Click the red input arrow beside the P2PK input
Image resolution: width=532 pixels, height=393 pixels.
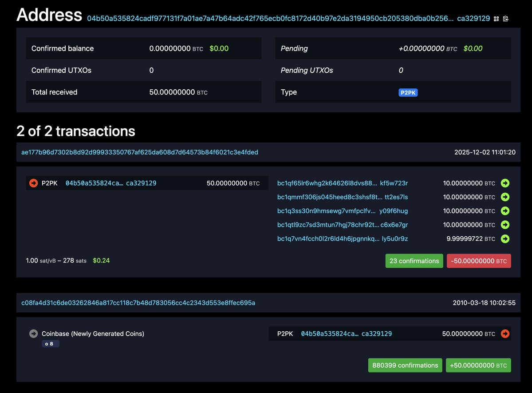[x=33, y=183]
